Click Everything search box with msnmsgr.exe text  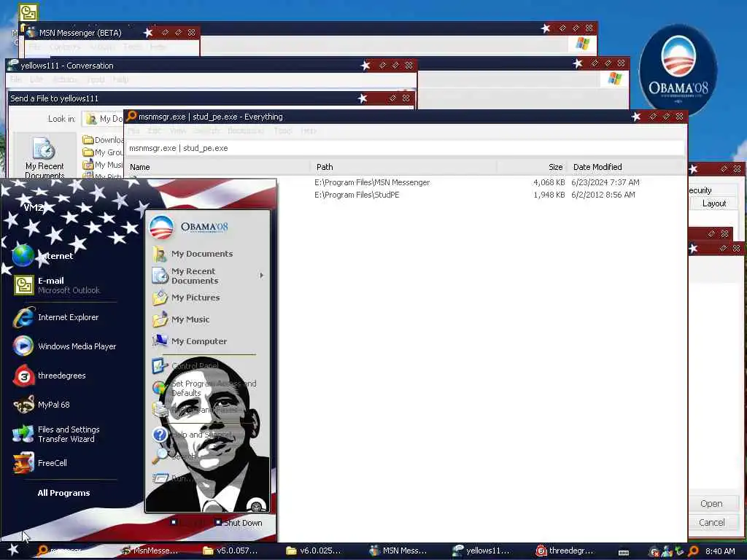point(406,148)
